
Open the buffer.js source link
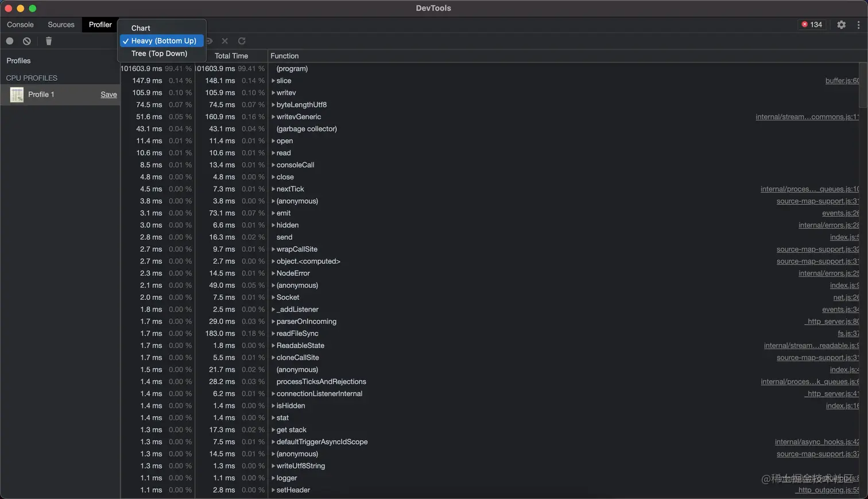click(842, 81)
